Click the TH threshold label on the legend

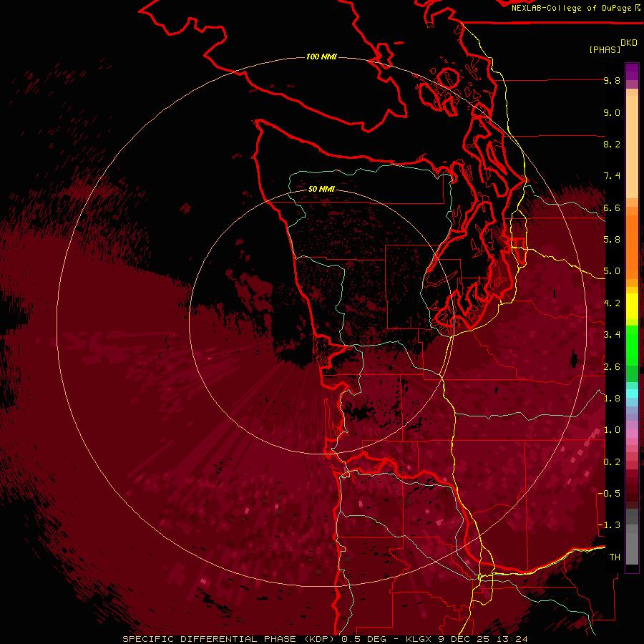(615, 557)
